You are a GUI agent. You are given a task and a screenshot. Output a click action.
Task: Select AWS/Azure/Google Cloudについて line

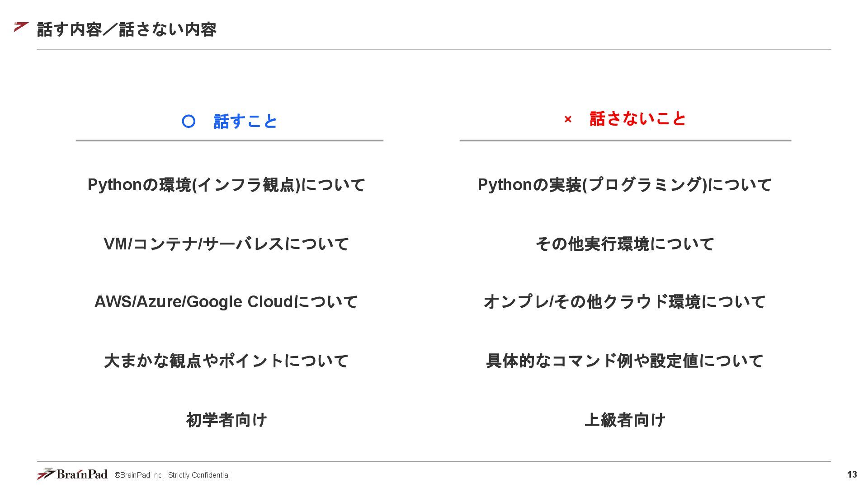point(226,302)
